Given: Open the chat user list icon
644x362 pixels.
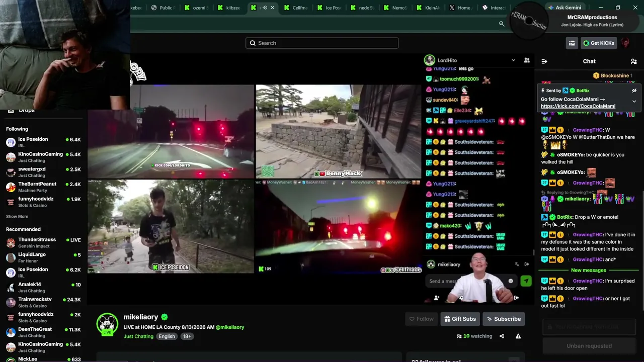Looking at the screenshot, I should tap(633, 61).
